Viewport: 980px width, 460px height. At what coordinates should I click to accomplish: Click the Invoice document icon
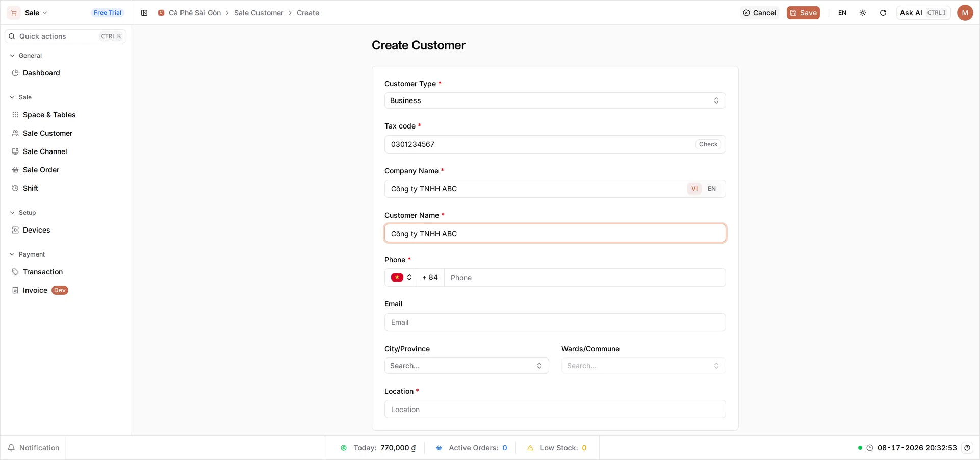(x=15, y=290)
